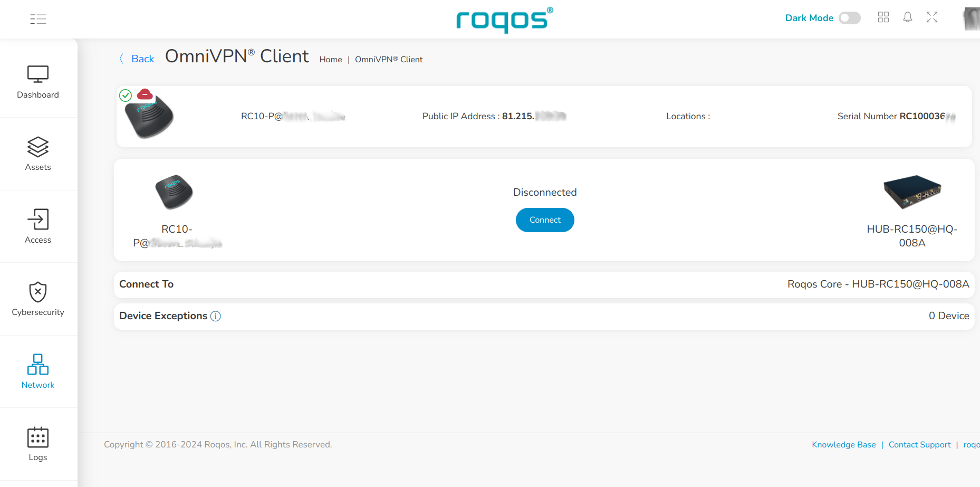Viewport: 980px width, 487px height.
Task: Click the Serial Number RC100036 text
Action: pyautogui.click(x=897, y=116)
